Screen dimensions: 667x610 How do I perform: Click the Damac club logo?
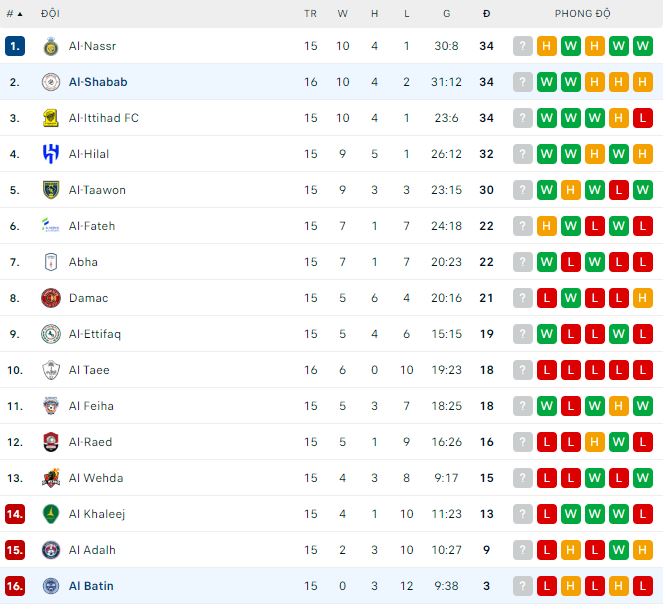(x=51, y=298)
